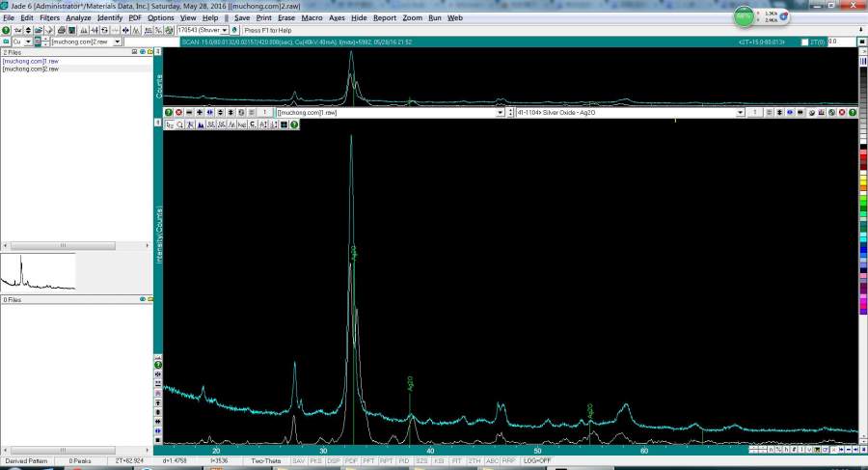Screen dimensions: 868x470
Task: Open the Cu anode dropdown
Action: pos(28,41)
